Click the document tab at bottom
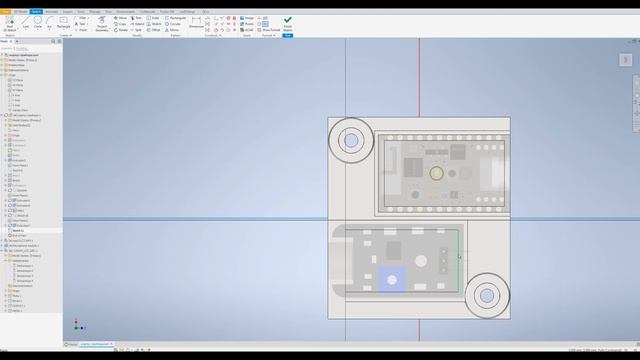The width and height of the screenshot is (640, 360). pyautogui.click(x=96, y=344)
